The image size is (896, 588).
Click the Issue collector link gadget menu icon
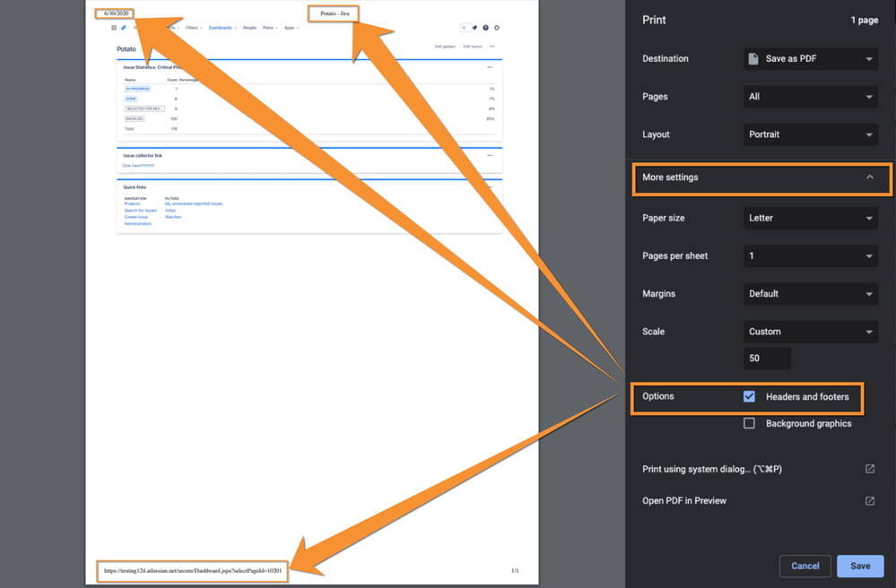(490, 155)
